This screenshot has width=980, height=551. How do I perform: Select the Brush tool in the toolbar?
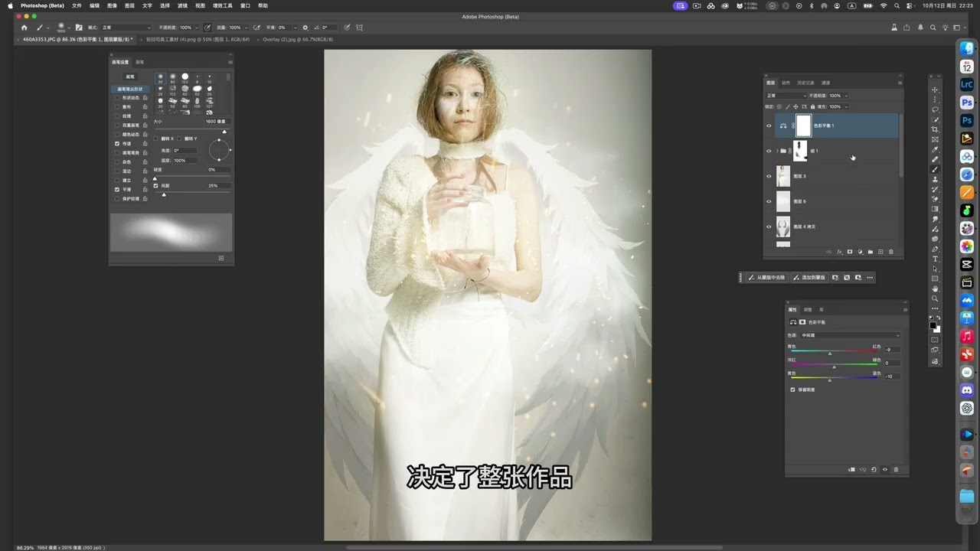935,168
